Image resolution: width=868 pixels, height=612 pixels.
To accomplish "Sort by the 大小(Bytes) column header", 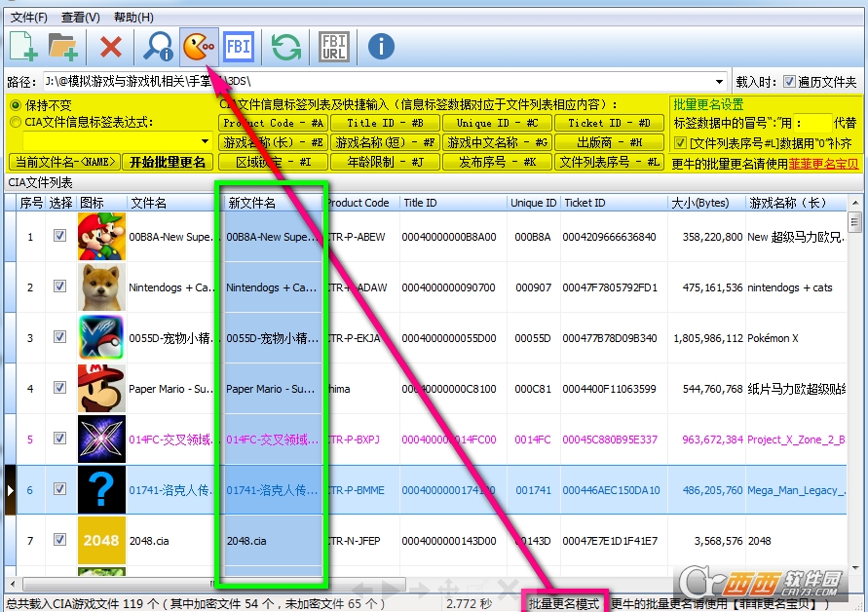I will pos(706,203).
